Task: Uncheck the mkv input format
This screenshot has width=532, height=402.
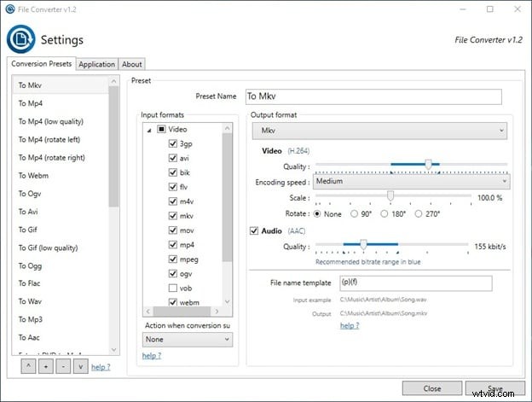Action: (x=173, y=216)
